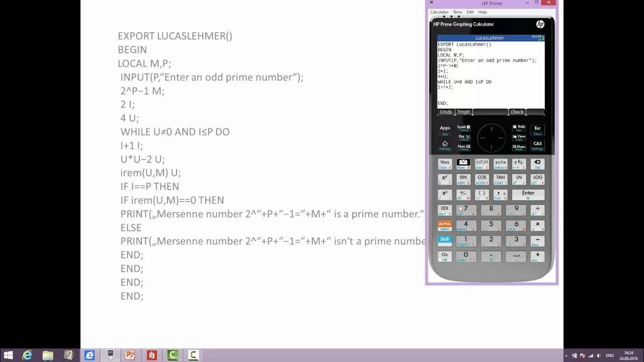Open the taskbar clock showing 16:24

629,355
